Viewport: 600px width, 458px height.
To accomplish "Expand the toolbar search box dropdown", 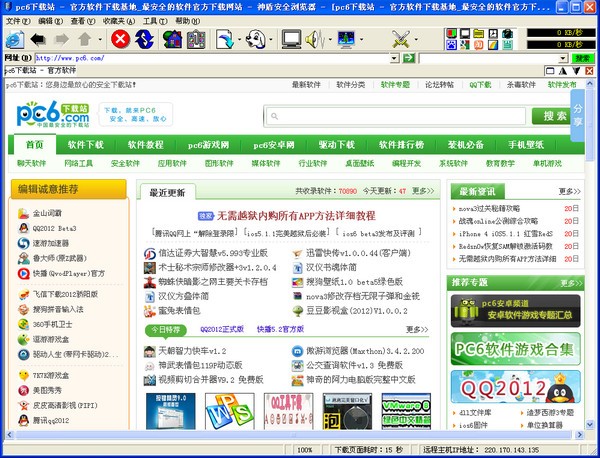I will click(x=563, y=59).
